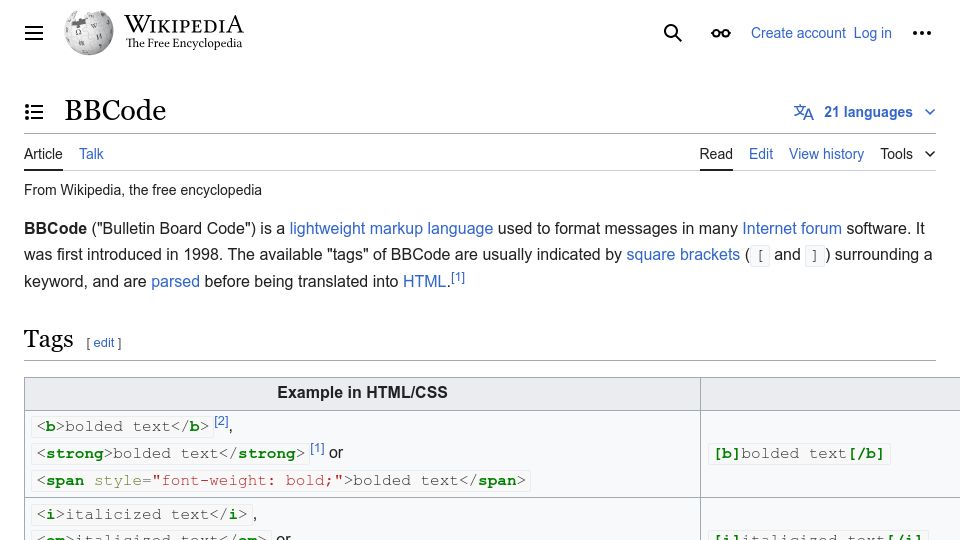Viewport: 960px width, 540px height.
Task: Click the Example in HTML/CSS column header
Action: (362, 392)
